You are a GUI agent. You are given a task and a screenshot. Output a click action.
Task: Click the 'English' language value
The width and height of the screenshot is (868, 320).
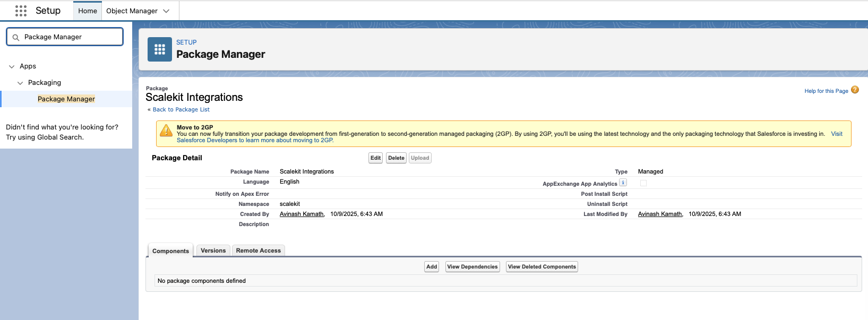tap(289, 181)
